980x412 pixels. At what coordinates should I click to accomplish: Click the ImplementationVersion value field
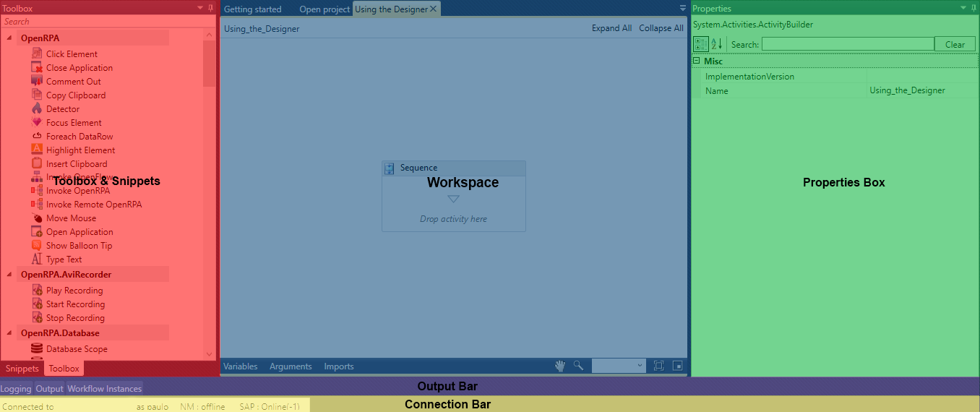[923, 76]
